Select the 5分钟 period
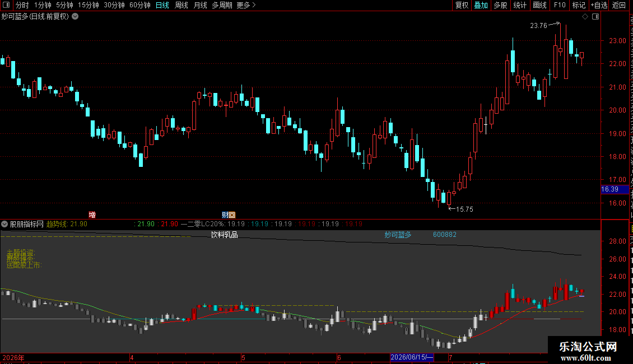The height and width of the screenshot is (364, 633). (x=64, y=5)
